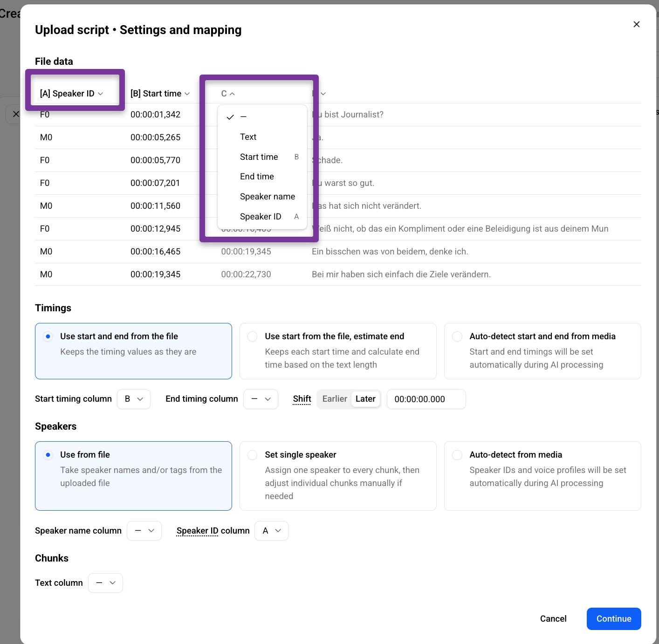Screen dimensions: 659x644
Task: Select 'Use start and end from the file'
Action: [133, 351]
